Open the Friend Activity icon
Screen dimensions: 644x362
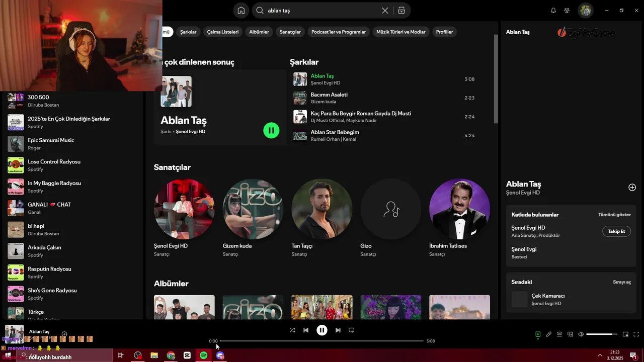pyautogui.click(x=567, y=11)
